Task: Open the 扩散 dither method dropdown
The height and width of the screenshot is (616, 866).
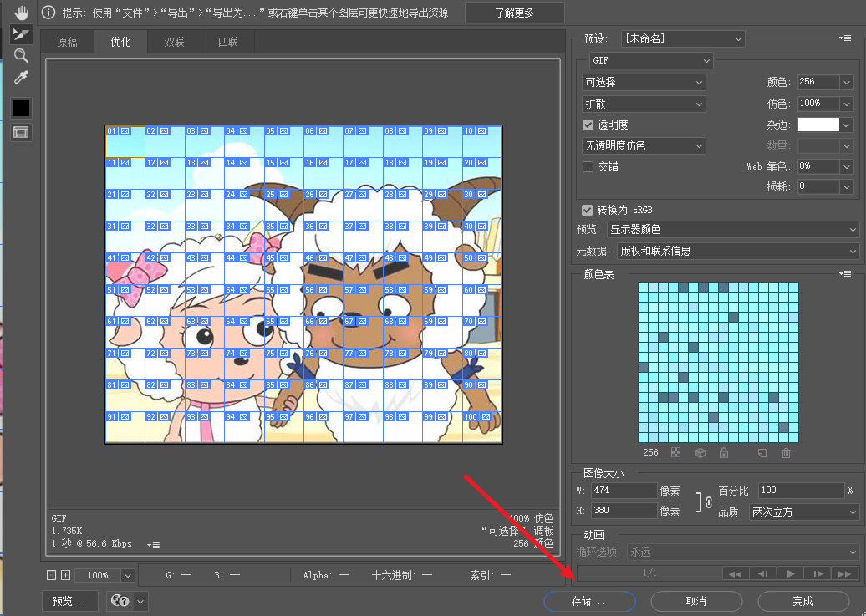Action: tap(644, 104)
